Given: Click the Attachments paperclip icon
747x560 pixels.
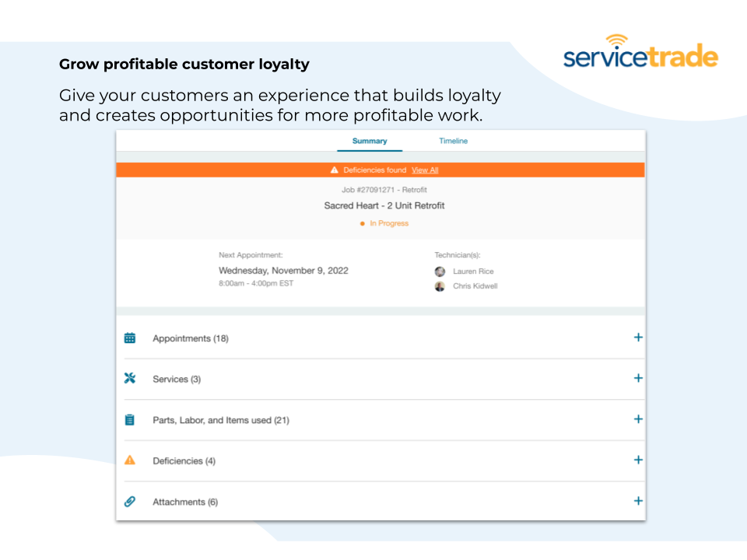Looking at the screenshot, I should click(x=130, y=502).
